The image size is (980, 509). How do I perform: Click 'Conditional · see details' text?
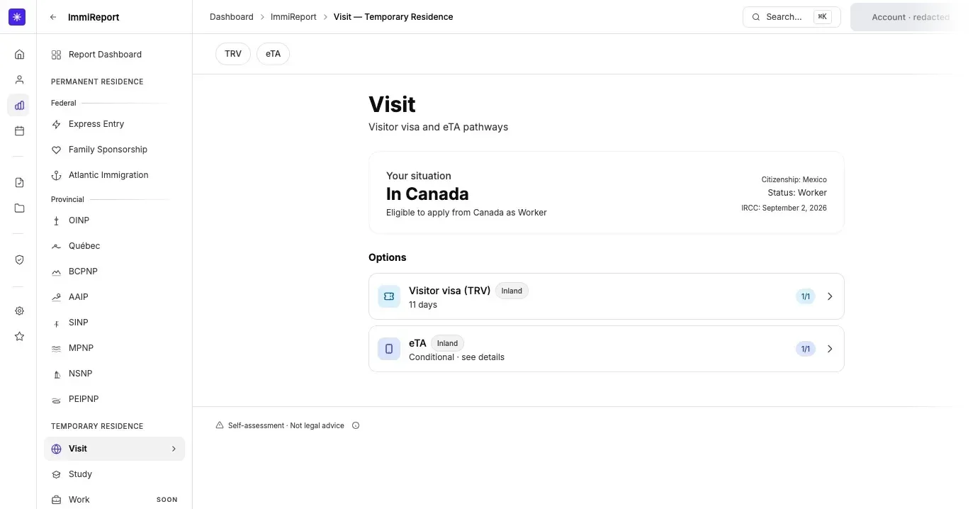[x=456, y=357]
